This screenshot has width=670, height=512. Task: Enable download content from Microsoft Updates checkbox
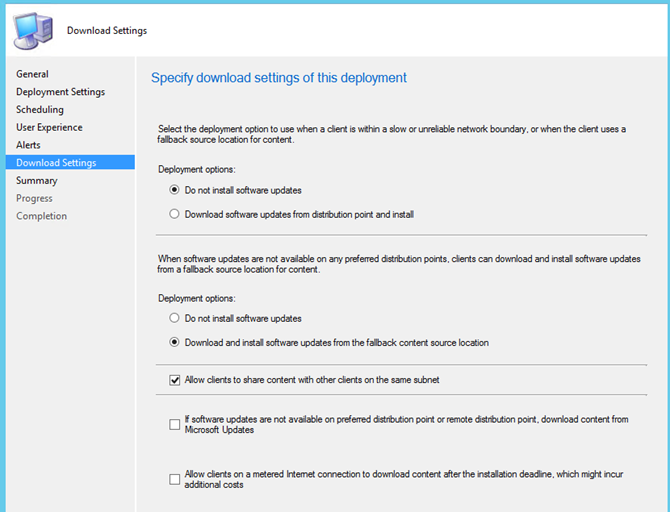[174, 424]
